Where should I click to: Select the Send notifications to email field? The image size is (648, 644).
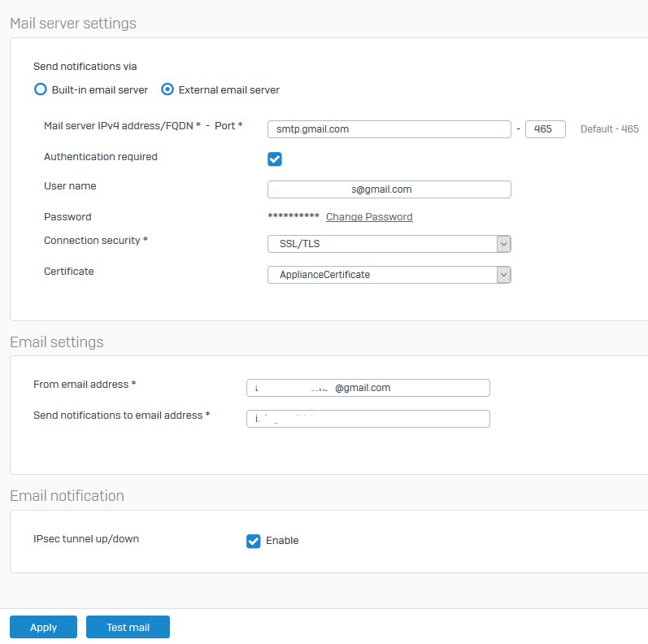click(x=367, y=419)
